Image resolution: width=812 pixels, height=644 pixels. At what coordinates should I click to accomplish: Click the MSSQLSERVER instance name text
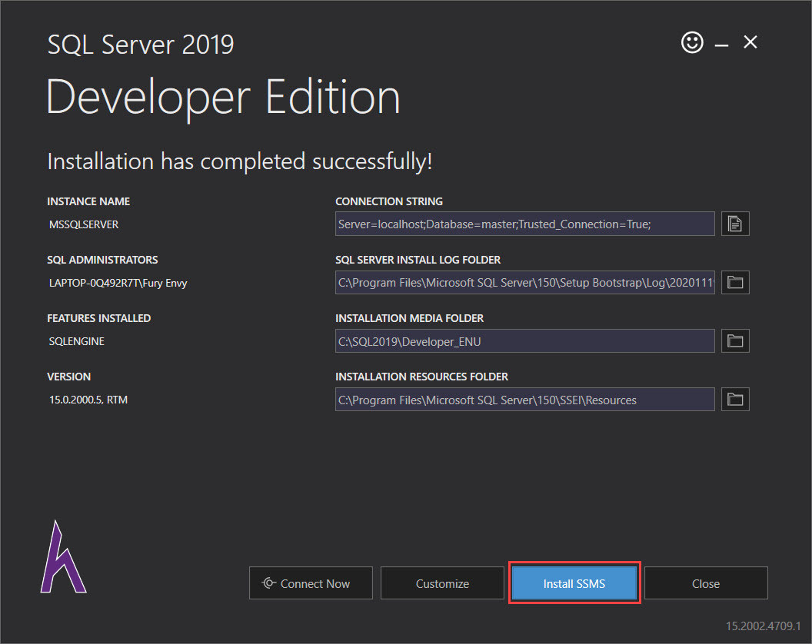point(84,224)
